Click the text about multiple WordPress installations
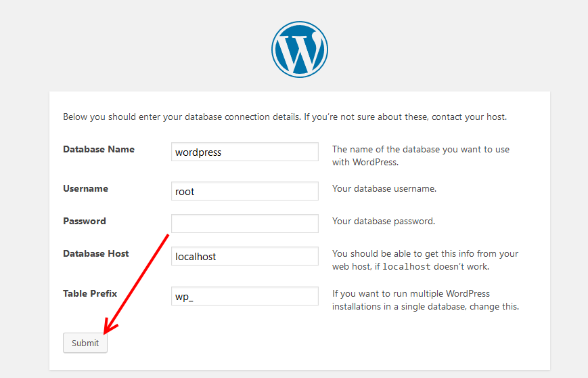Screen dimensions: 588x378 pyautogui.click(x=426, y=300)
